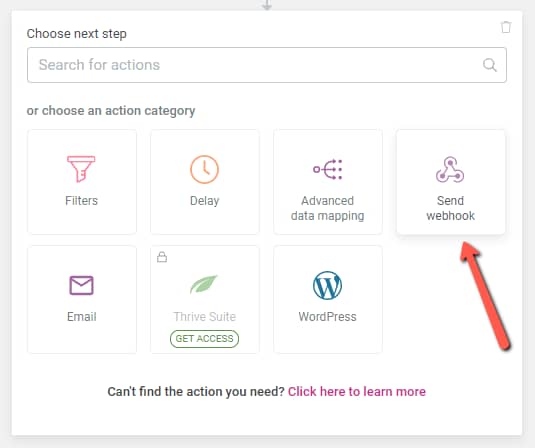Open the WordPress action category label

(x=328, y=317)
